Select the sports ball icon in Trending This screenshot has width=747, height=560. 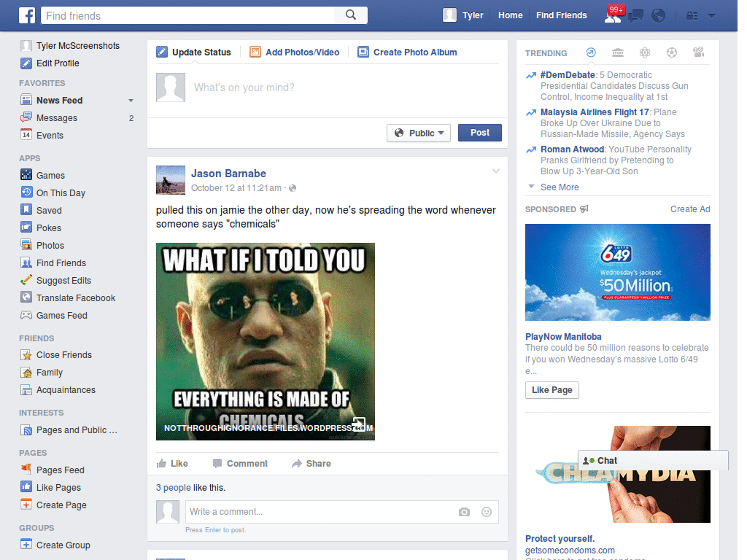point(672,52)
